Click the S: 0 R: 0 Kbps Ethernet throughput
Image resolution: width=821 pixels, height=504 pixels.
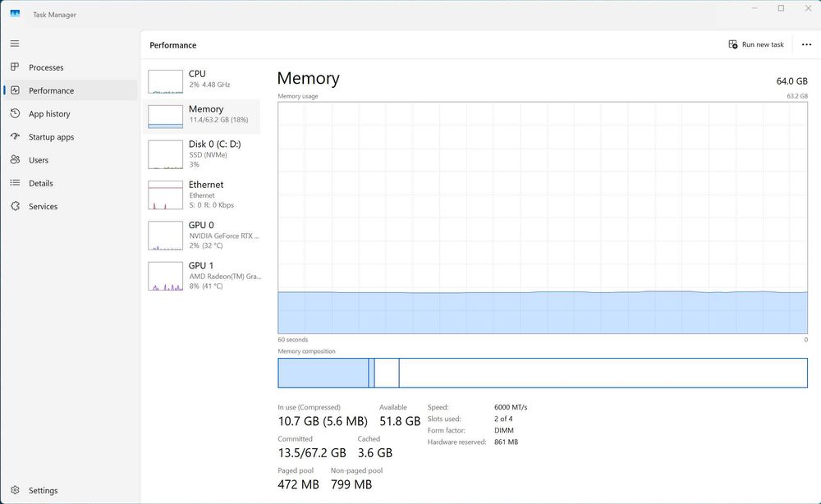click(212, 205)
